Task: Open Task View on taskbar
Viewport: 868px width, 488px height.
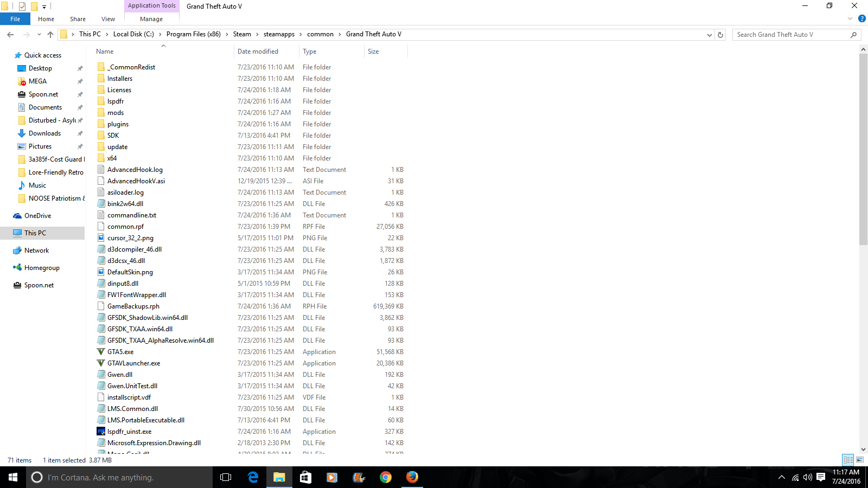Action: (x=226, y=477)
